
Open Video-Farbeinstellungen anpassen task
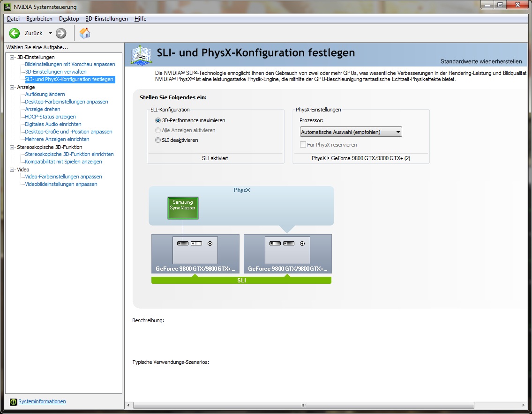63,177
